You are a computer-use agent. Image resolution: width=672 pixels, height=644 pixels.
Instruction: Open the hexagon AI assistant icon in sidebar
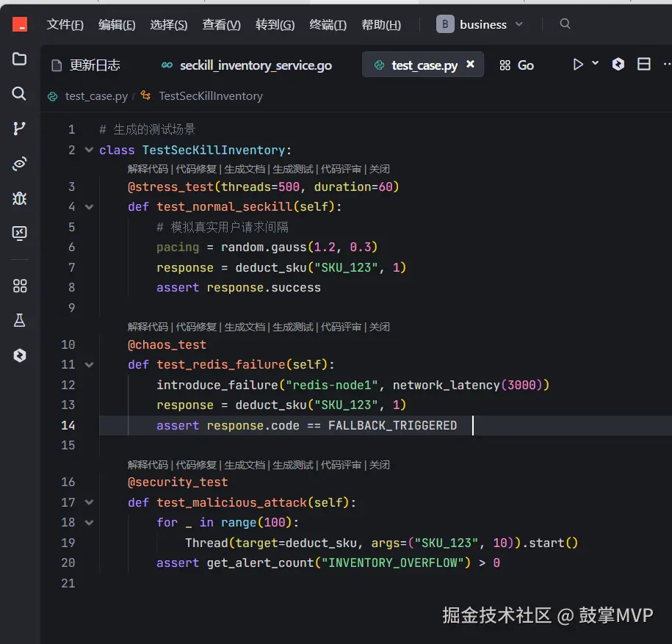click(x=19, y=355)
